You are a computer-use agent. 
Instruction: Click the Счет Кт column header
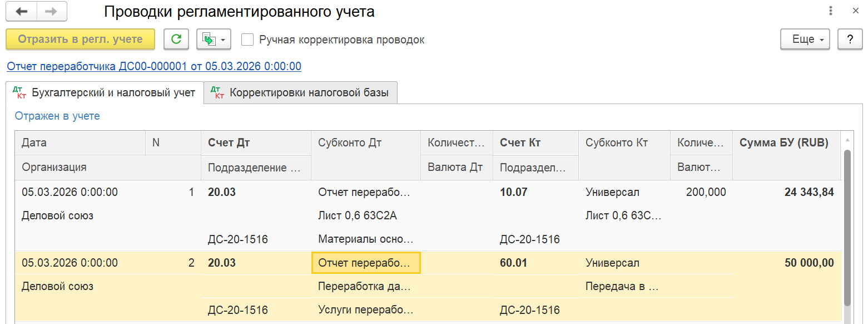coord(535,143)
